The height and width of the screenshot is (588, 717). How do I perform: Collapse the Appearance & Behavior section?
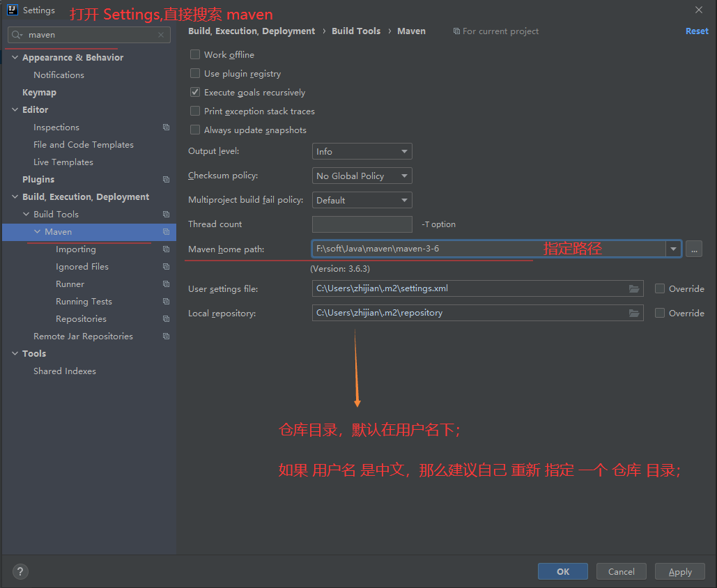[15, 58]
